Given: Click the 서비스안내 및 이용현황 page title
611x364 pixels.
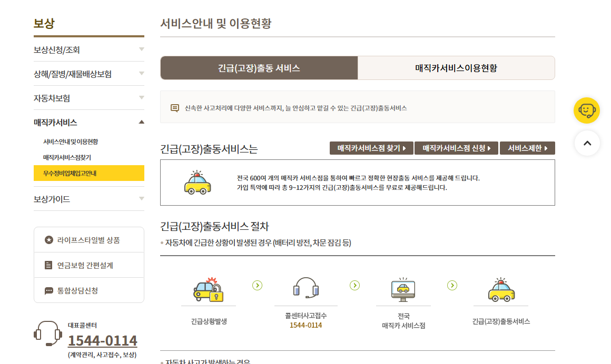Looking at the screenshot, I should click(215, 23).
